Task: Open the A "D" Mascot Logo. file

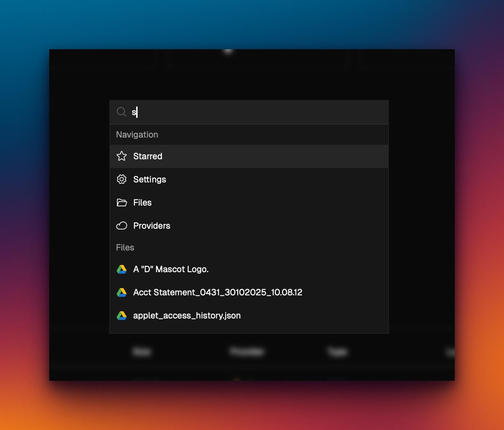Action: (x=171, y=269)
